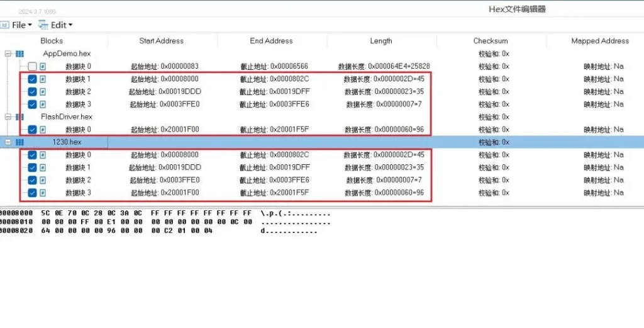Click the block icon of AppDemo.hex 数据块 0
The height and width of the screenshot is (328, 644).
[x=43, y=67]
